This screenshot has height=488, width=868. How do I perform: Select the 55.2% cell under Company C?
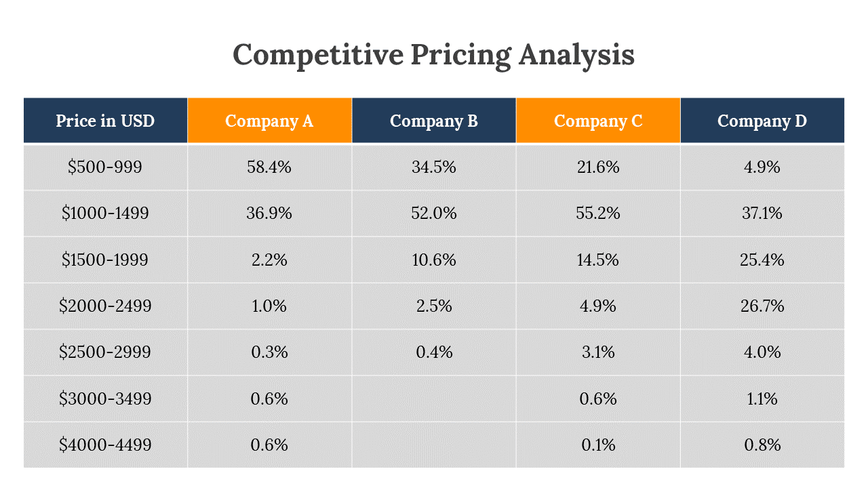(x=598, y=213)
